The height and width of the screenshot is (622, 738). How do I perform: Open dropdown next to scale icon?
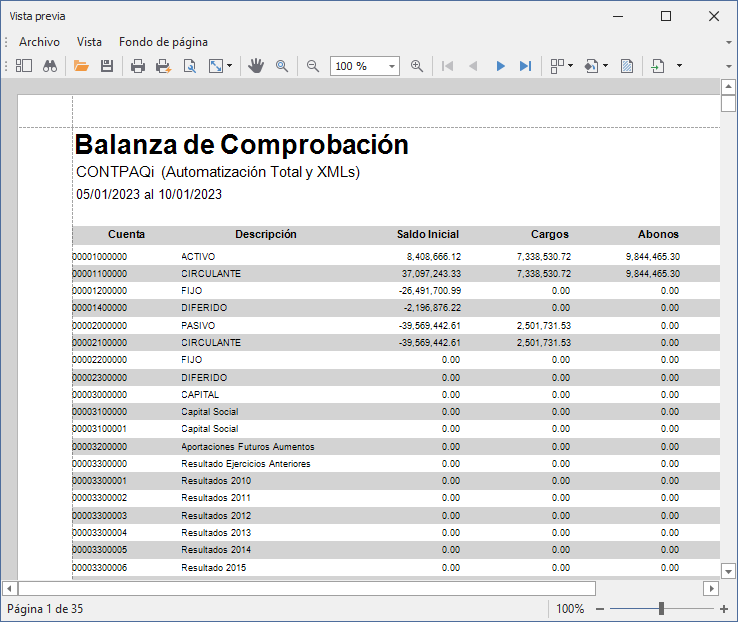[230, 66]
